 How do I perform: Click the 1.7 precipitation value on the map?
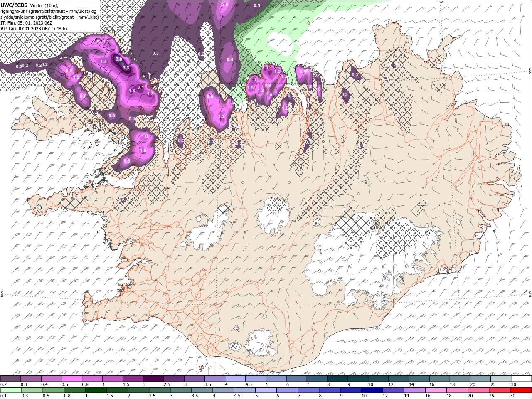pyautogui.click(x=150, y=94)
